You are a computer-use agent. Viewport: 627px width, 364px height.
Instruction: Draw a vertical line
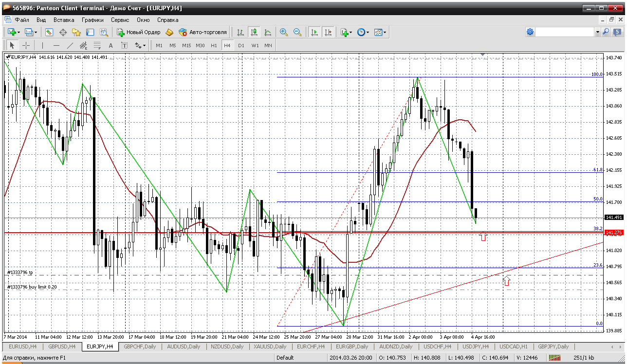(x=42, y=45)
